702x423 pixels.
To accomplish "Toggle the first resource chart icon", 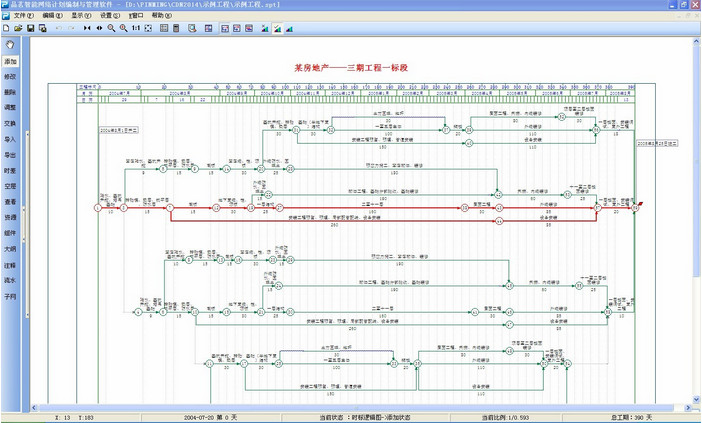I will pyautogui.click(x=265, y=28).
